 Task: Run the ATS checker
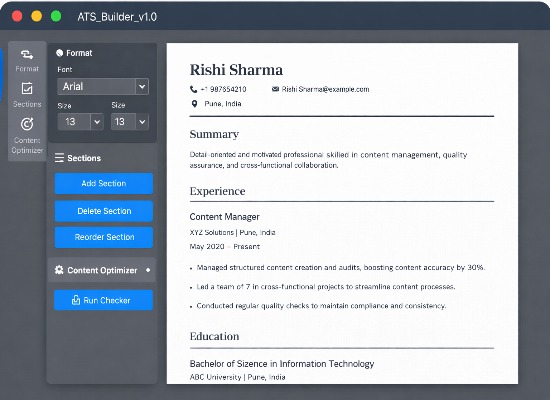pyautogui.click(x=103, y=300)
